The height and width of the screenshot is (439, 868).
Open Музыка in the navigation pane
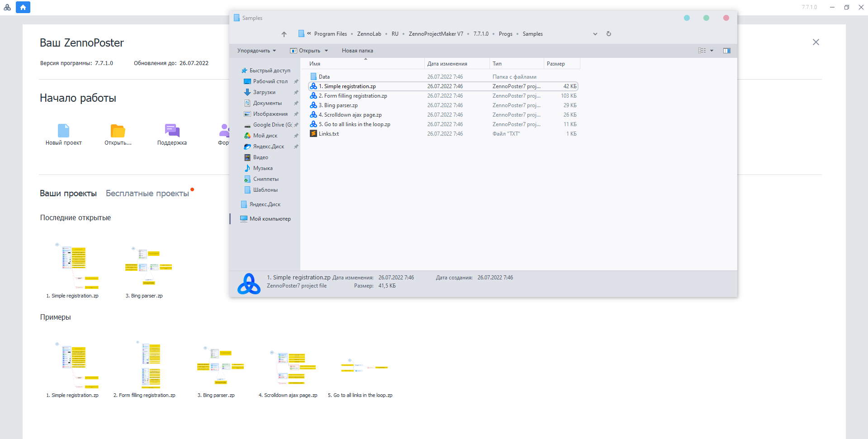(x=263, y=168)
